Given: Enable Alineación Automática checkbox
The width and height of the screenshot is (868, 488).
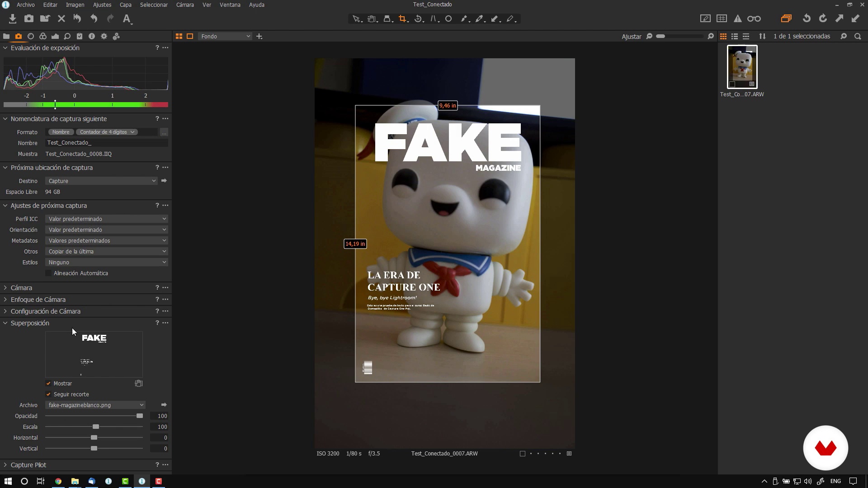Looking at the screenshot, I should (x=48, y=273).
